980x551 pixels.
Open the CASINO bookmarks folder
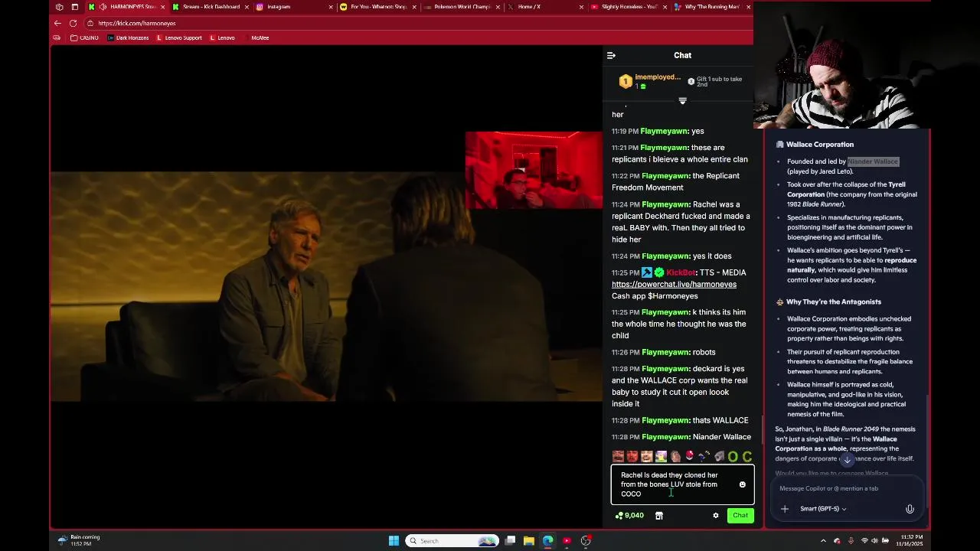tap(84, 37)
